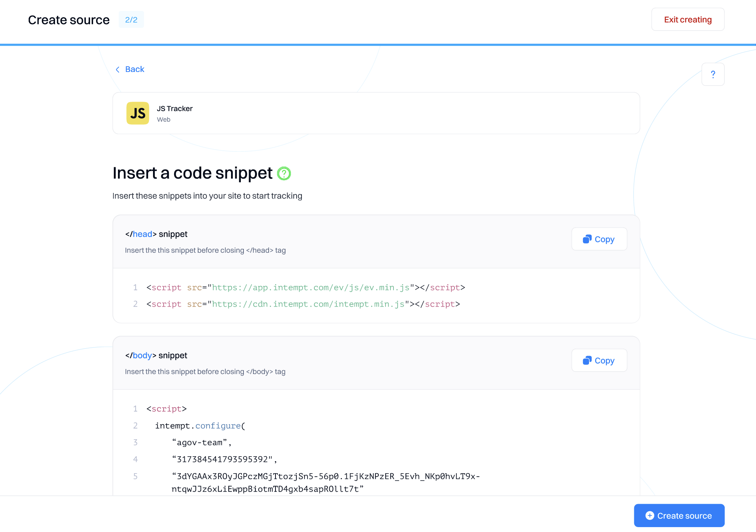The image size is (756, 532).
Task: Open the question mark help button
Action: click(x=713, y=74)
